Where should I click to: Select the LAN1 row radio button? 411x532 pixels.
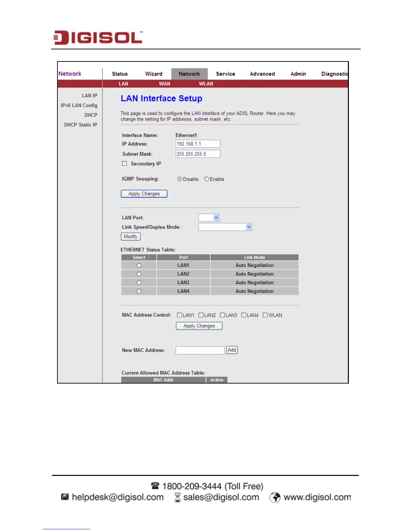pyautogui.click(x=139, y=265)
